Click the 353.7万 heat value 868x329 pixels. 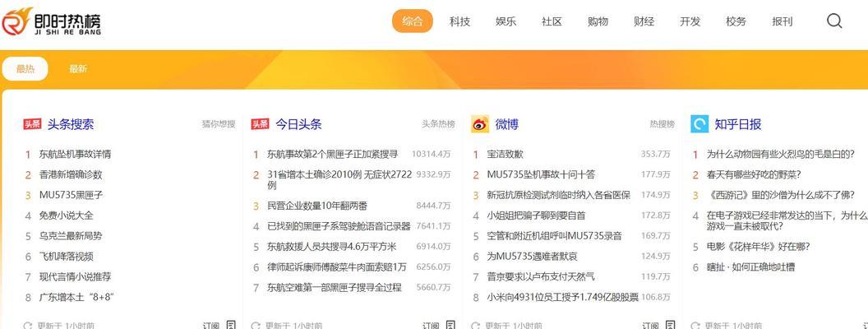coord(655,154)
